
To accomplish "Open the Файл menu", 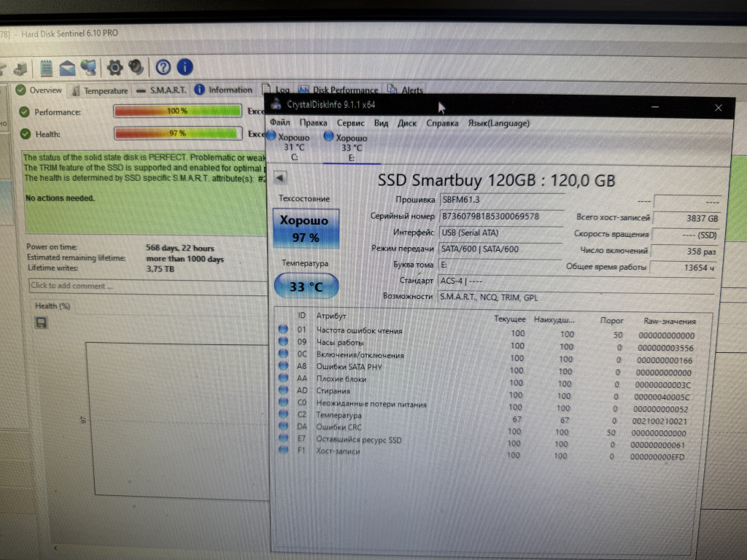I will (x=279, y=123).
